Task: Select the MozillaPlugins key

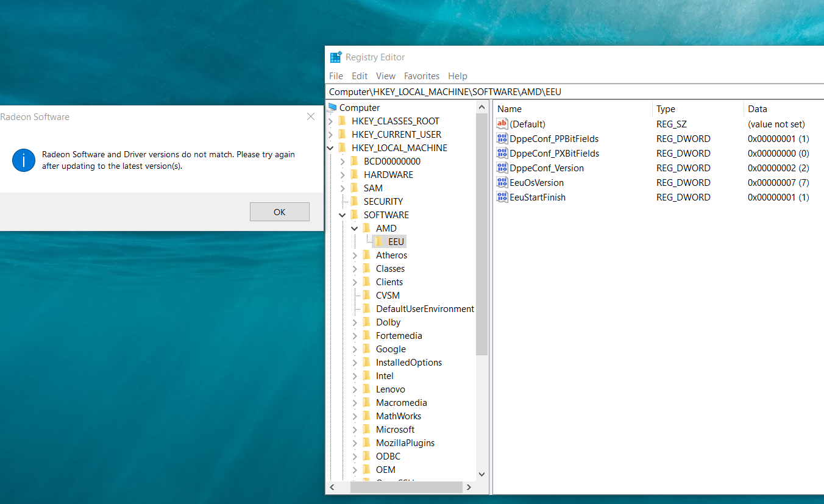Action: click(405, 442)
